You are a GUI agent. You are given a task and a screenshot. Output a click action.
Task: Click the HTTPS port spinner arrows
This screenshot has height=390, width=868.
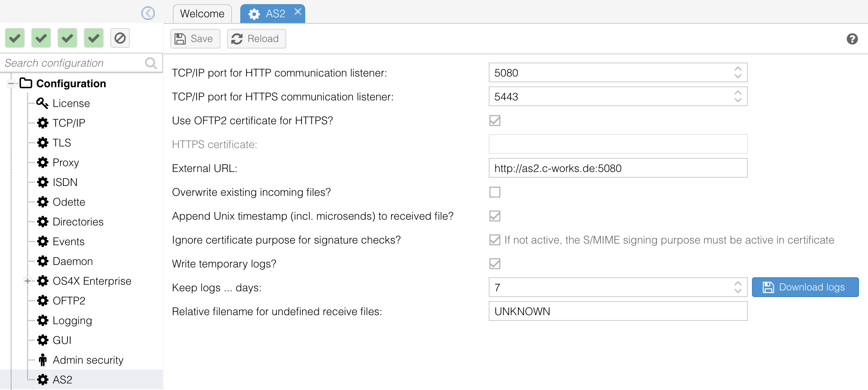click(738, 97)
